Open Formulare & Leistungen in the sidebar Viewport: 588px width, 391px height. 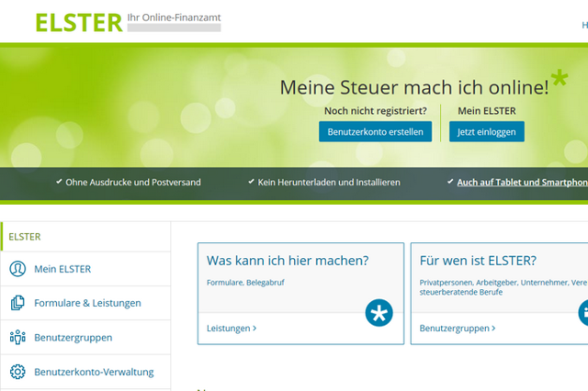click(x=85, y=303)
